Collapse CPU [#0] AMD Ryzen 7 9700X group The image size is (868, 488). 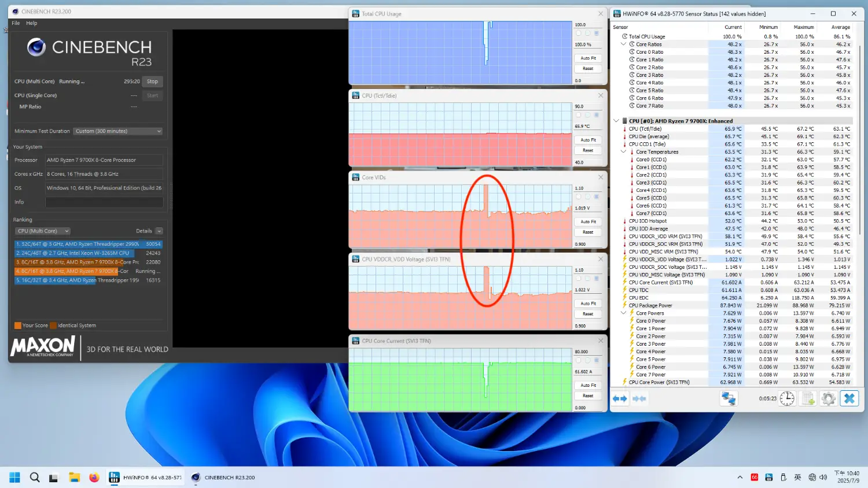(x=616, y=121)
